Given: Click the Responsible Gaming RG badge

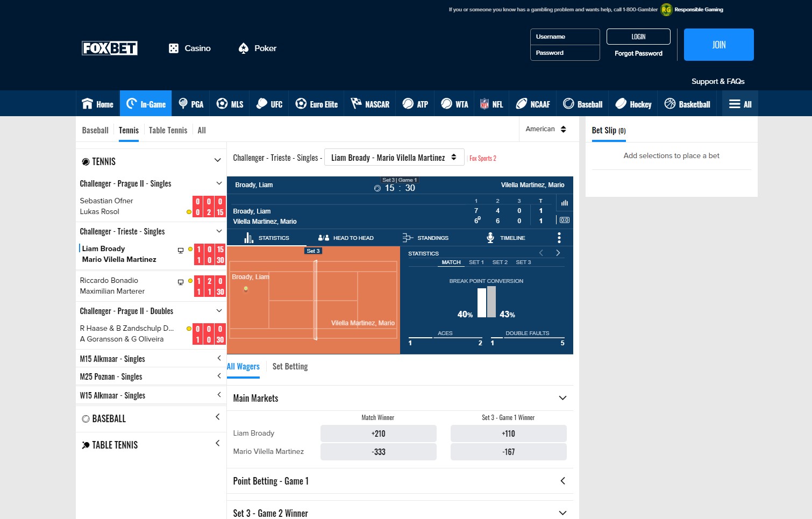Looking at the screenshot, I should [666, 10].
